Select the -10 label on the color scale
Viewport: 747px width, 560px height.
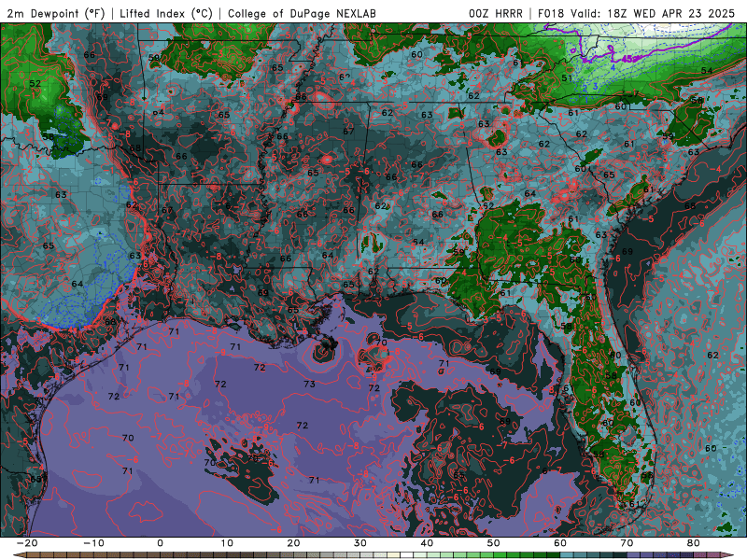(93, 543)
